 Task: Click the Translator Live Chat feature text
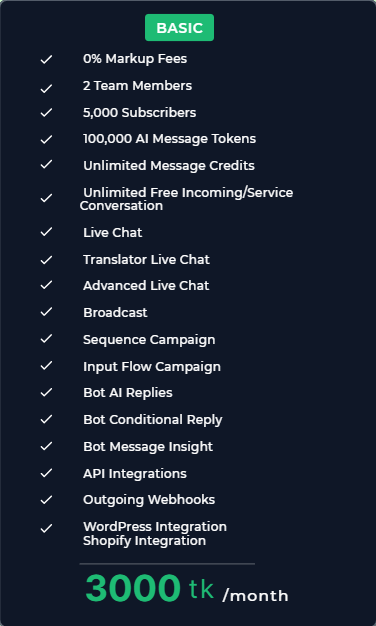pos(146,260)
